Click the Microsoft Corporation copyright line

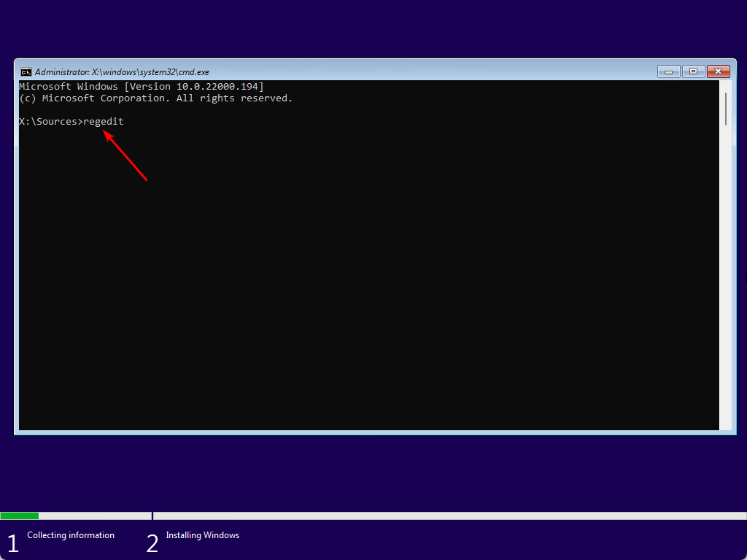tap(155, 98)
